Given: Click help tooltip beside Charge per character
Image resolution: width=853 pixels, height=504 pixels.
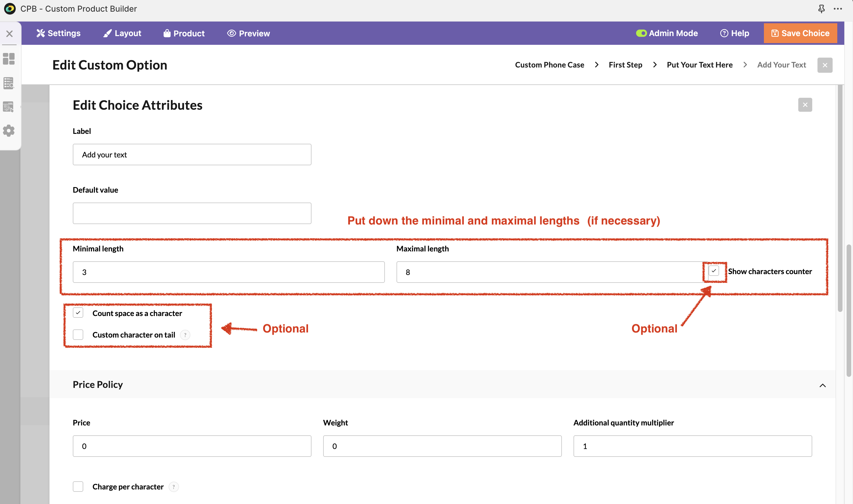Looking at the screenshot, I should pyautogui.click(x=174, y=487).
